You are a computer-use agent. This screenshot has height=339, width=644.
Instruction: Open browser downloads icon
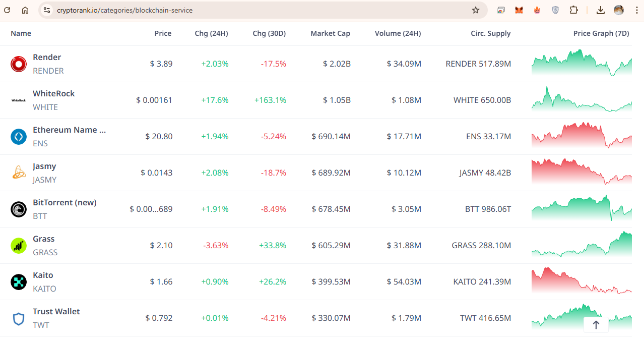pyautogui.click(x=600, y=10)
